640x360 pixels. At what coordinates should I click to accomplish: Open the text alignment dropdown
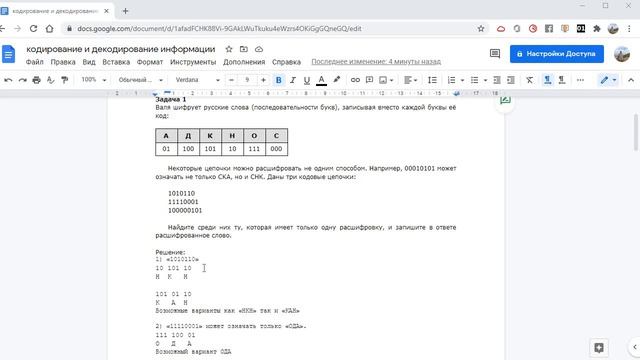pyautogui.click(x=410, y=80)
